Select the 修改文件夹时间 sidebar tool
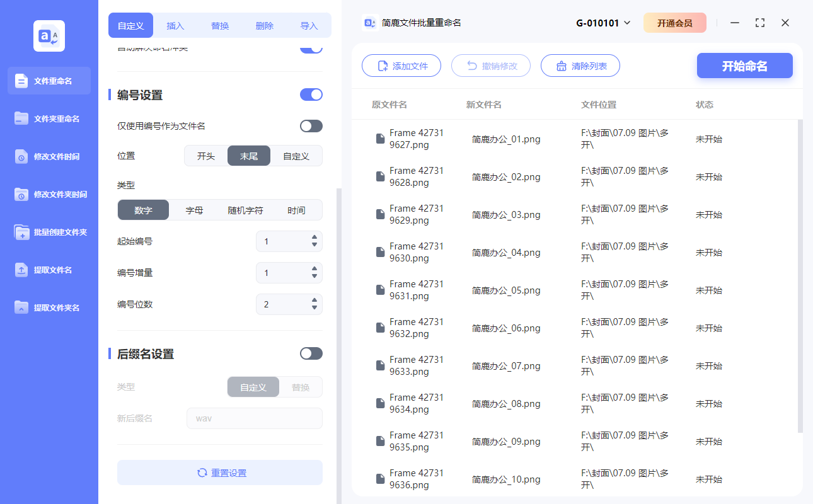Viewport: 813px width, 504px height. (49, 194)
